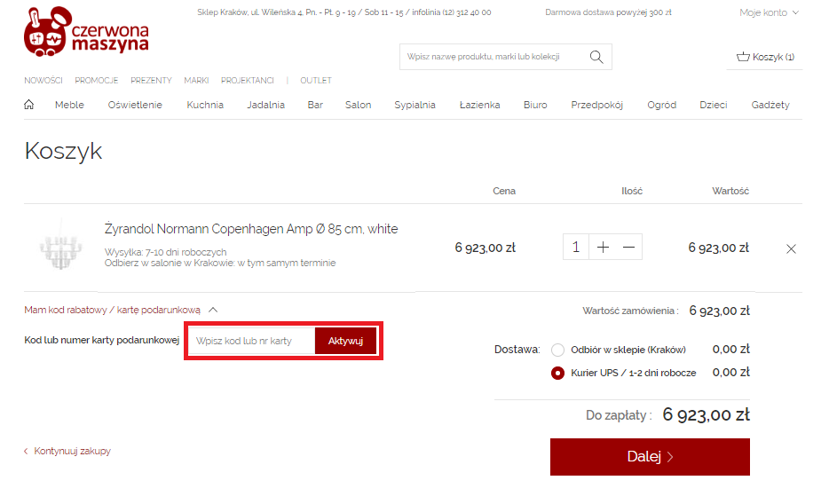
Task: Open the Moje konto dropdown
Action: point(769,12)
